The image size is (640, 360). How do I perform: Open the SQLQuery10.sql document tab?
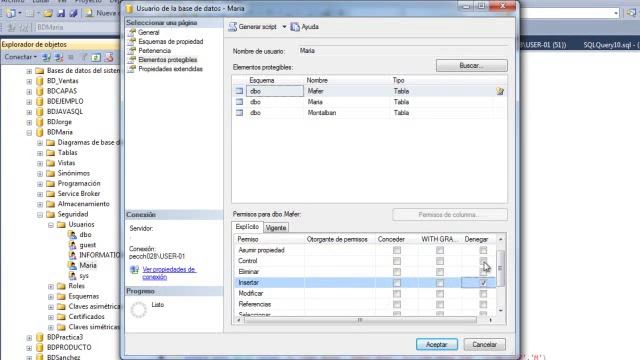pos(610,45)
